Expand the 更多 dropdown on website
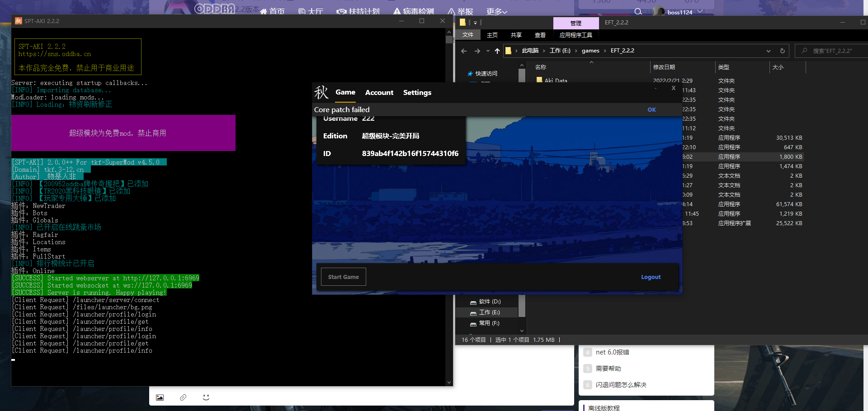This screenshot has width=868, height=411. pyautogui.click(x=496, y=12)
